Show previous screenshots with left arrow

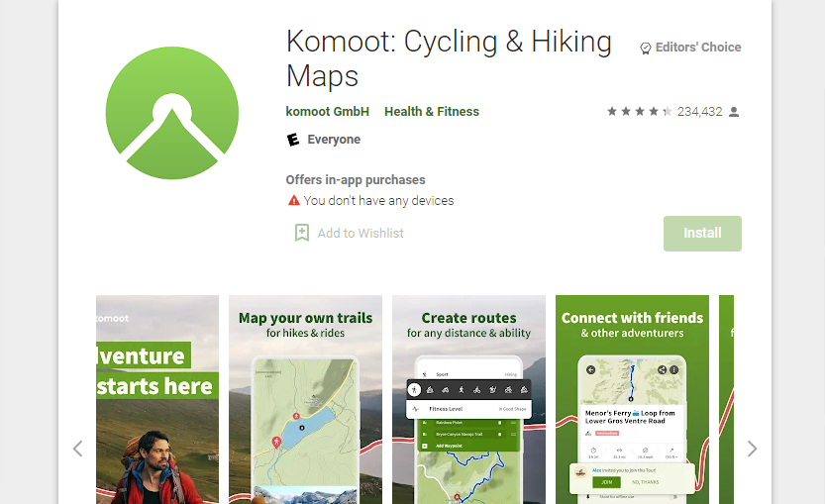pyautogui.click(x=78, y=449)
